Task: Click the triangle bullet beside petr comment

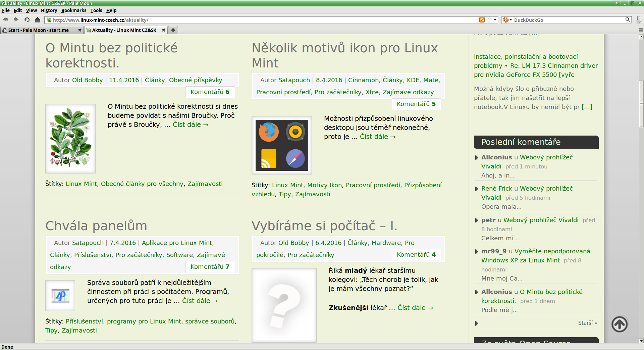Action: coord(477,220)
